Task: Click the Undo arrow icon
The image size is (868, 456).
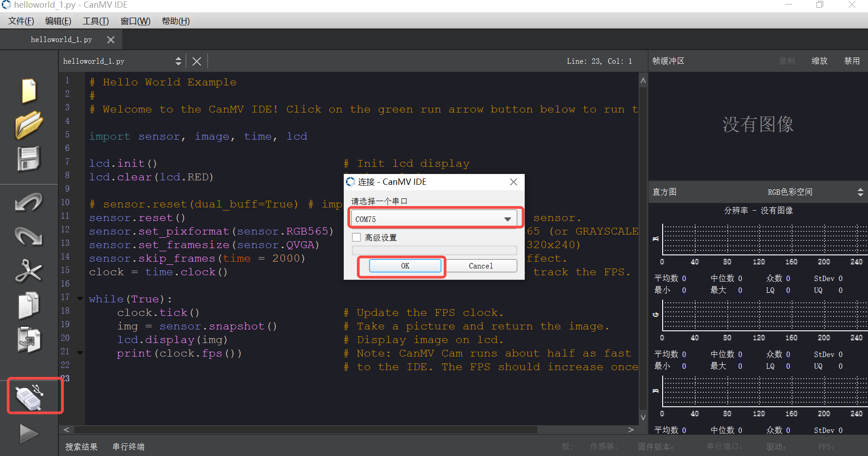Action: [x=29, y=202]
